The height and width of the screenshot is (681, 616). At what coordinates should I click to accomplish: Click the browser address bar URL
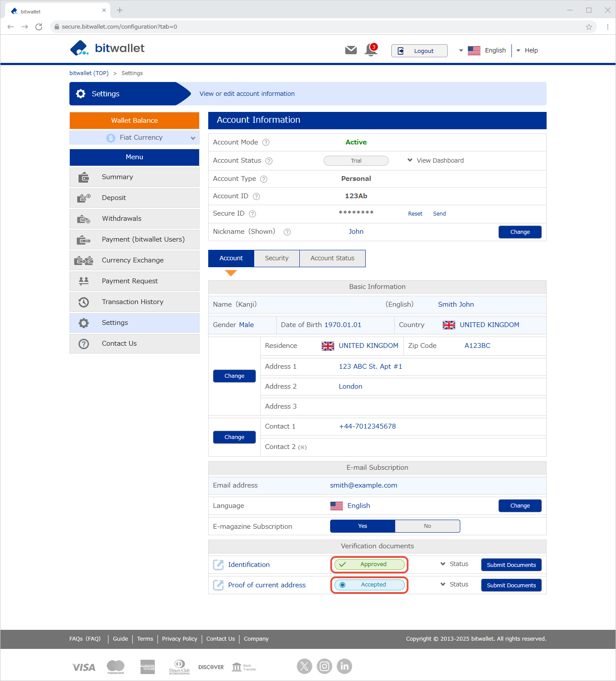[x=119, y=27]
